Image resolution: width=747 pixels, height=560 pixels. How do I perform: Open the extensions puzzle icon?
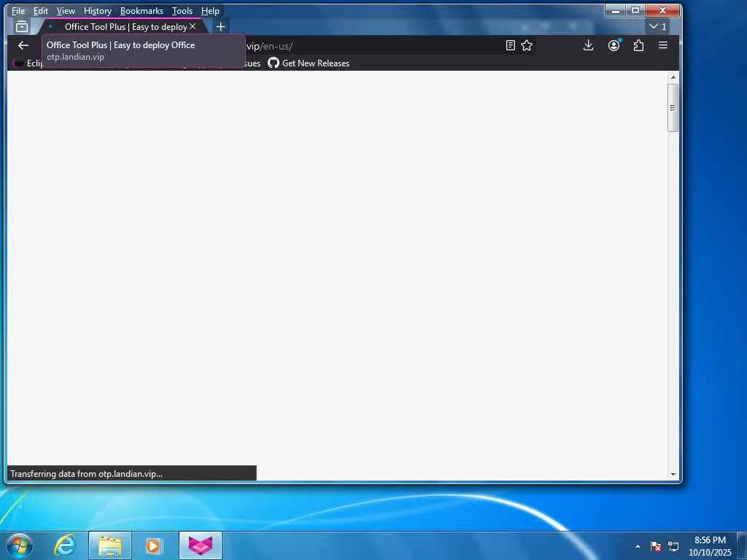pos(638,46)
